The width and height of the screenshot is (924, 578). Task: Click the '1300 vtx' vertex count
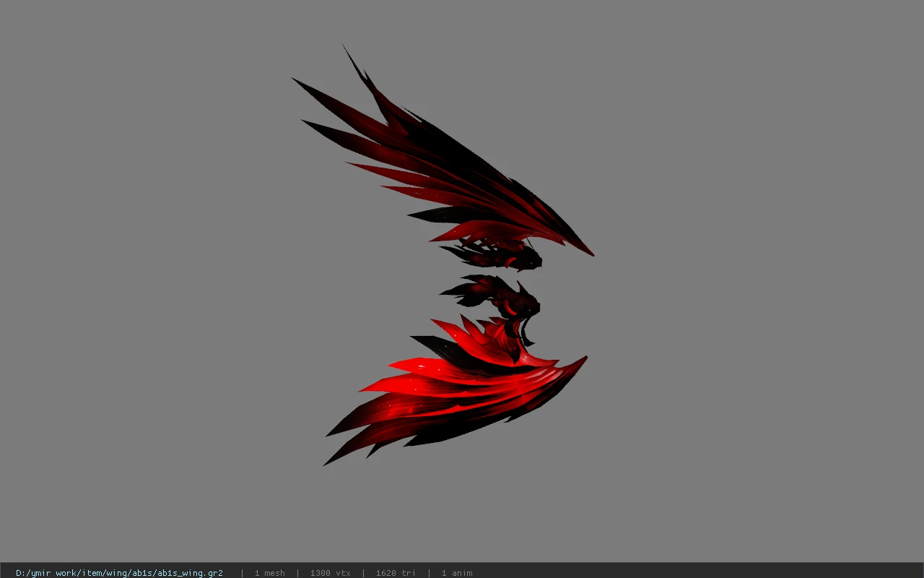click(x=331, y=573)
